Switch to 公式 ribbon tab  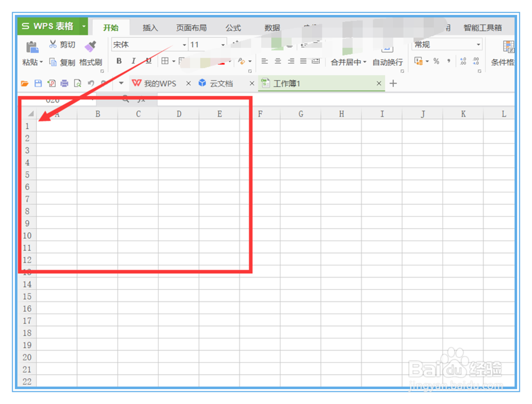(234, 28)
